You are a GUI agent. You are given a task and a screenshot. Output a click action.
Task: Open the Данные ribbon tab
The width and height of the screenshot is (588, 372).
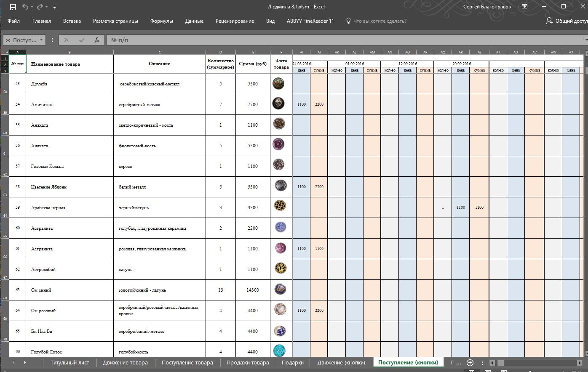click(194, 21)
